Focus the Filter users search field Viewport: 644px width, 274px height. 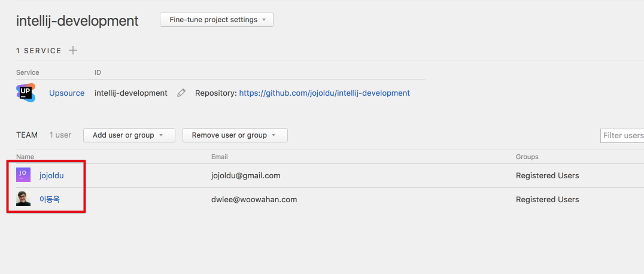click(622, 136)
